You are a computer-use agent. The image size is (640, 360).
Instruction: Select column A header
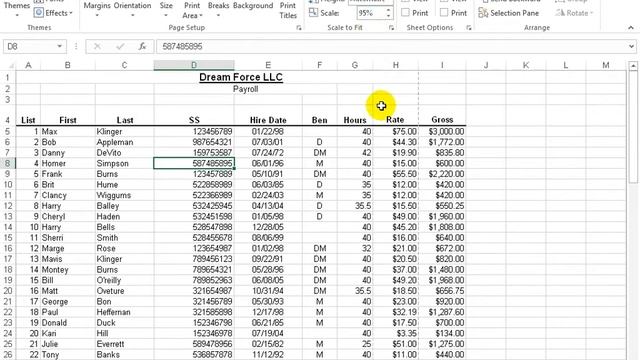click(28, 65)
